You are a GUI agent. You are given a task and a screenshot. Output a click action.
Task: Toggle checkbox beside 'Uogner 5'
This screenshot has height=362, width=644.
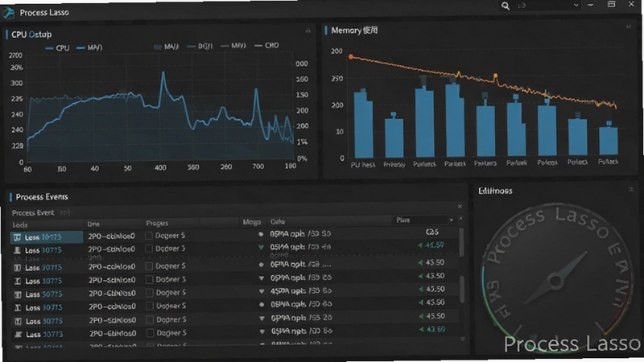[x=150, y=306]
